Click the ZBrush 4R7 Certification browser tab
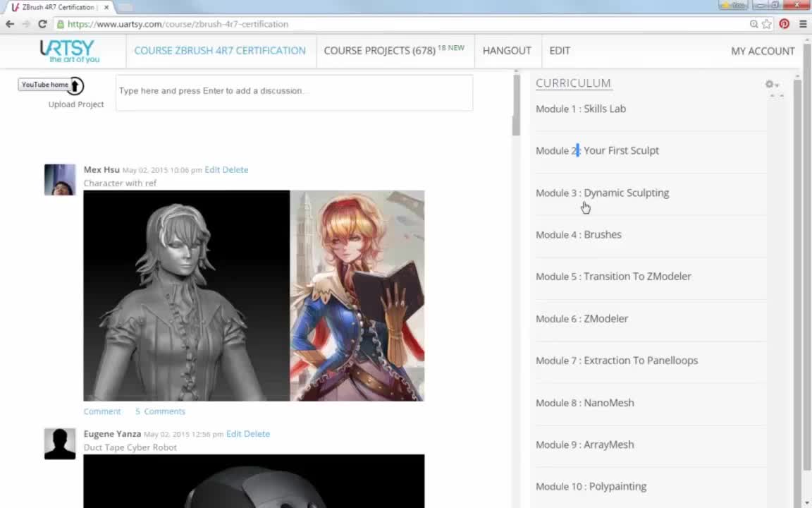The height and width of the screenshot is (508, 812). [x=58, y=7]
